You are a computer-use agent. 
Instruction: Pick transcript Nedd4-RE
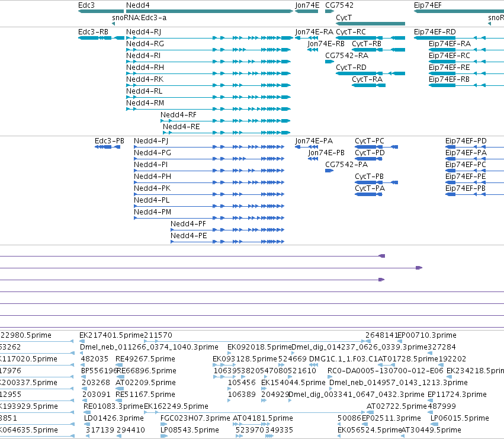(x=181, y=127)
